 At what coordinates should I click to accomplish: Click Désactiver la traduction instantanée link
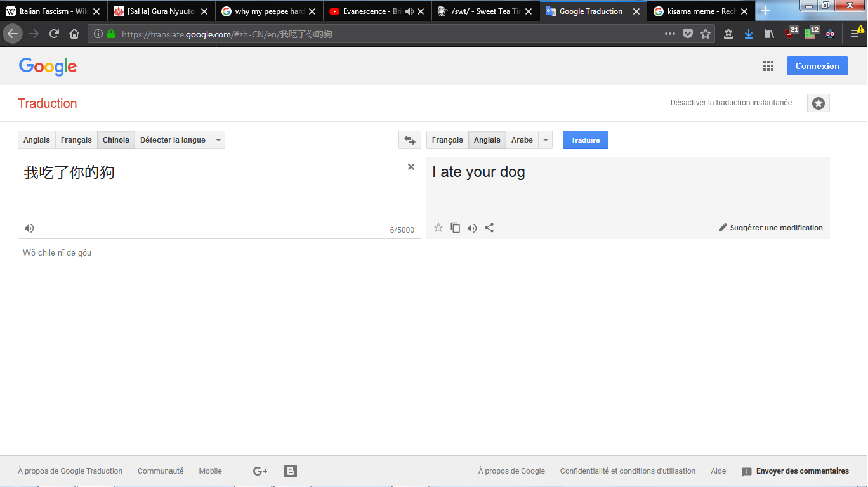click(x=731, y=103)
